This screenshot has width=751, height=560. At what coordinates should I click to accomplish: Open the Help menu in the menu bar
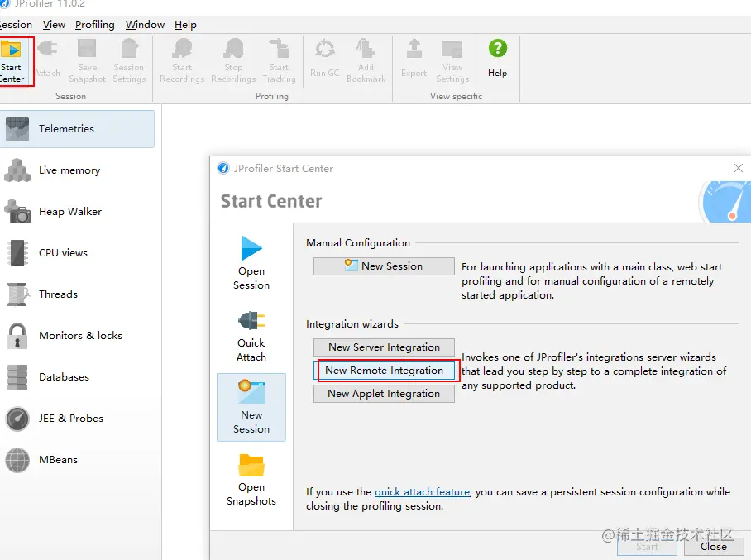[185, 25]
